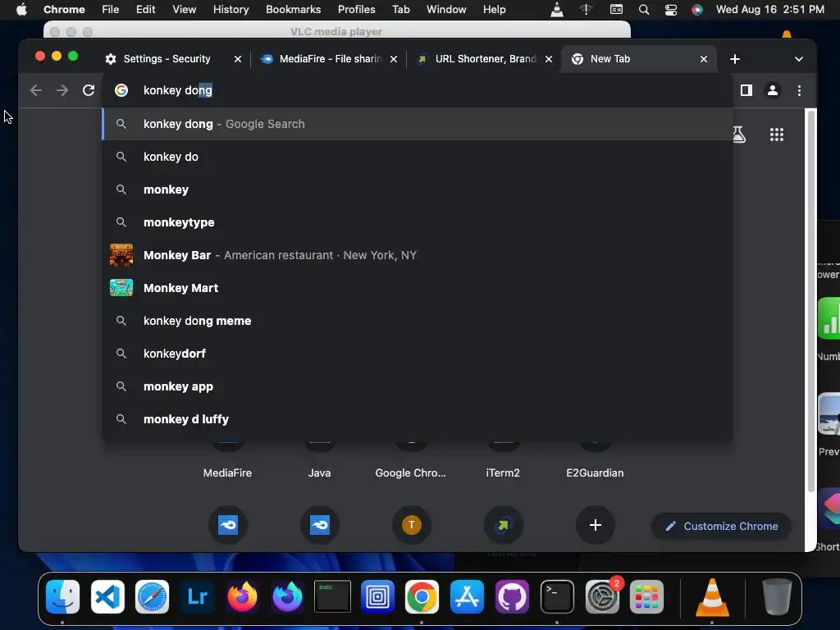The height and width of the screenshot is (630, 840).
Task: Open Chrome icon in the Dock
Action: coord(422,597)
